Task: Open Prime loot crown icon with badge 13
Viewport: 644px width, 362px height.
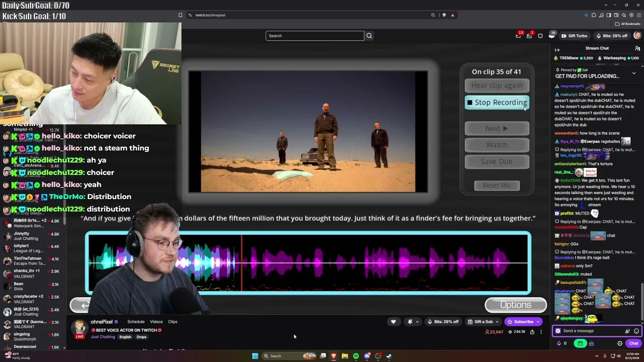Action: [x=518, y=36]
